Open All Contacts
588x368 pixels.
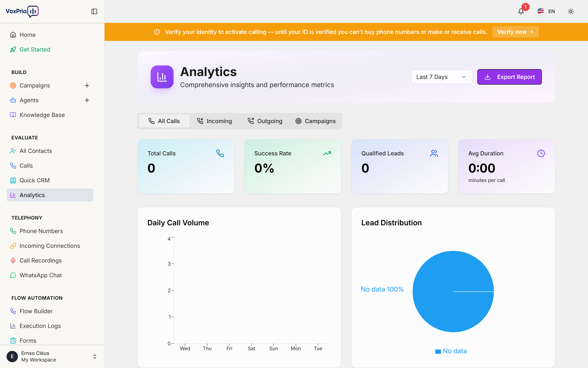click(50, 151)
